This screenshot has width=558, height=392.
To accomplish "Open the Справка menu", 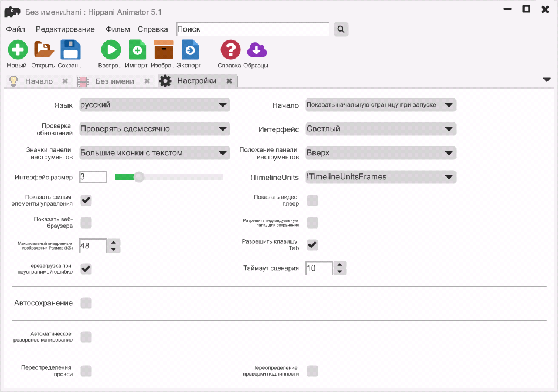I will click(x=152, y=29).
